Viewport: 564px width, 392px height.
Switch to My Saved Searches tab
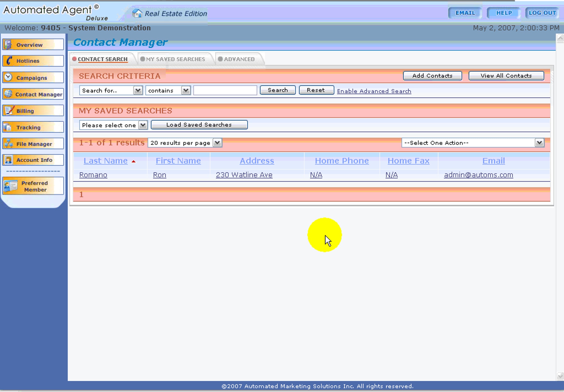coord(175,59)
